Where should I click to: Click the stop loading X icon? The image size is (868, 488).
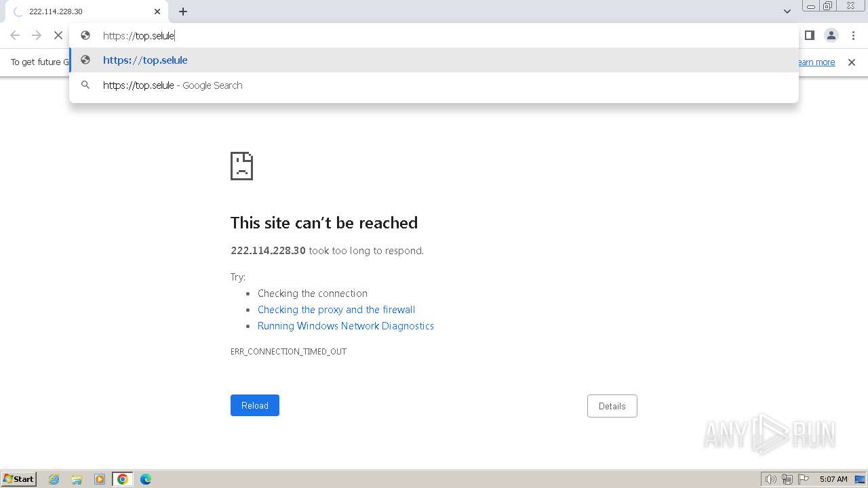click(58, 35)
